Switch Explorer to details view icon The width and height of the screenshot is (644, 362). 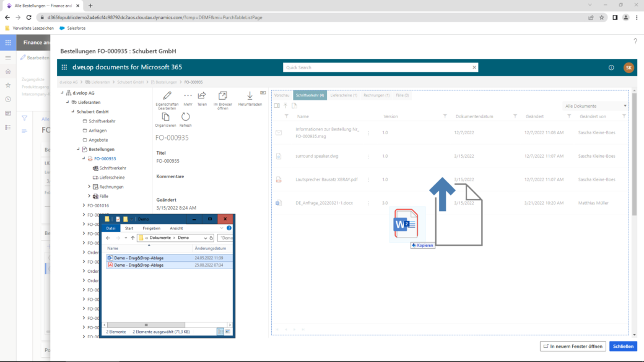pyautogui.click(x=220, y=332)
